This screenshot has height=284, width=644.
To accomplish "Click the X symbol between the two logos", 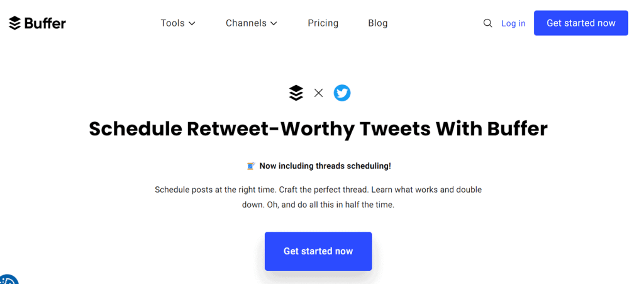I will click(x=319, y=93).
